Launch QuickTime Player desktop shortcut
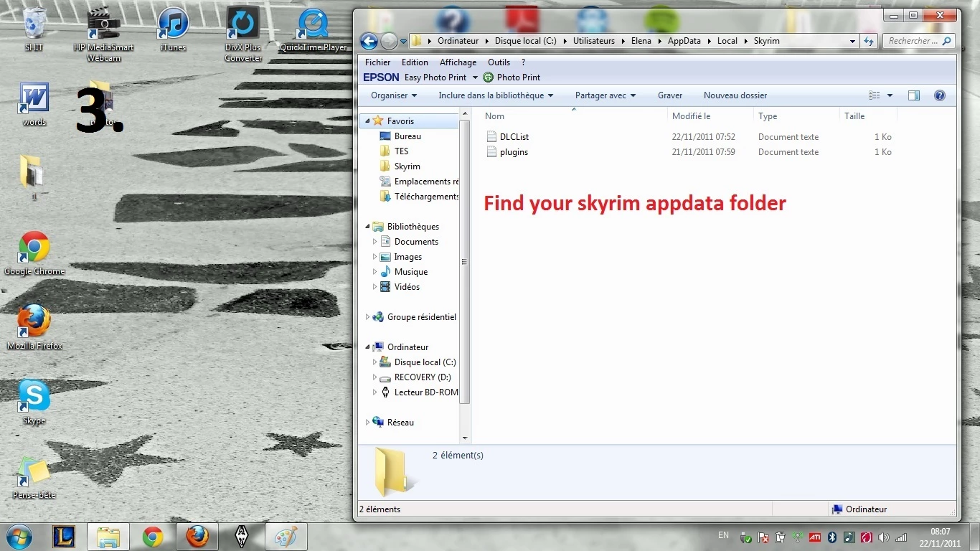This screenshot has height=551, width=980. 314,29
